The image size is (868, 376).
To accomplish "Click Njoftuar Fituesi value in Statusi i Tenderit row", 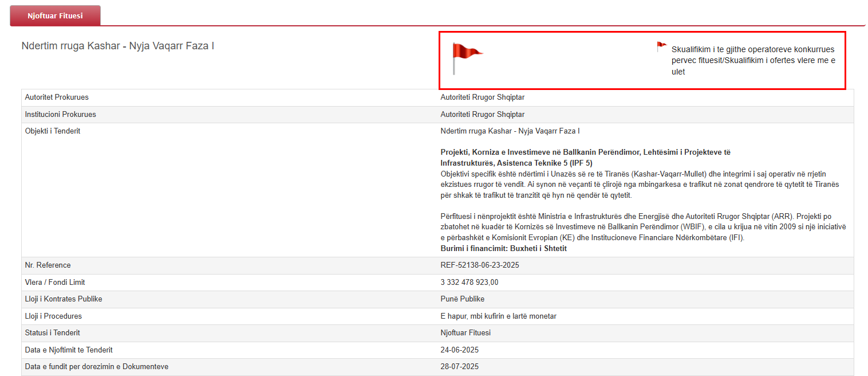I will (465, 333).
